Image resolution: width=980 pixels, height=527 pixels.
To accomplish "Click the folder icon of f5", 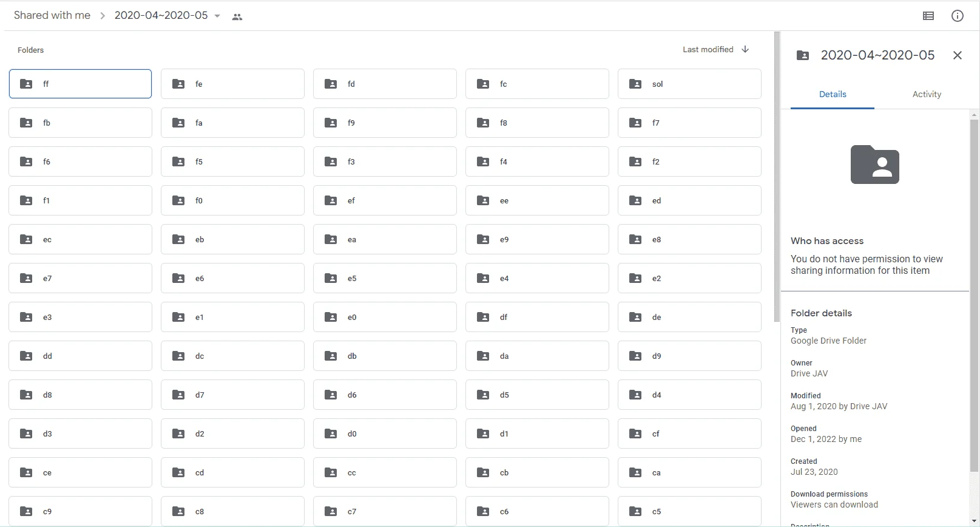I will [x=178, y=161].
